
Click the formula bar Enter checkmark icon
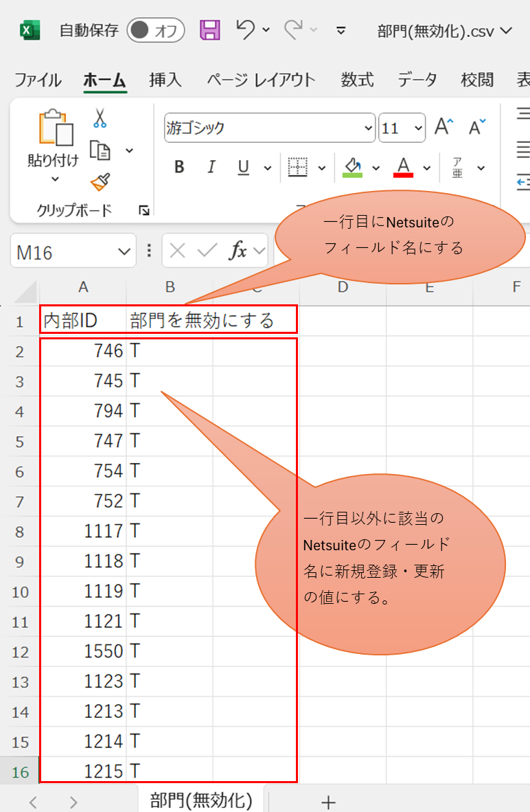point(207,251)
